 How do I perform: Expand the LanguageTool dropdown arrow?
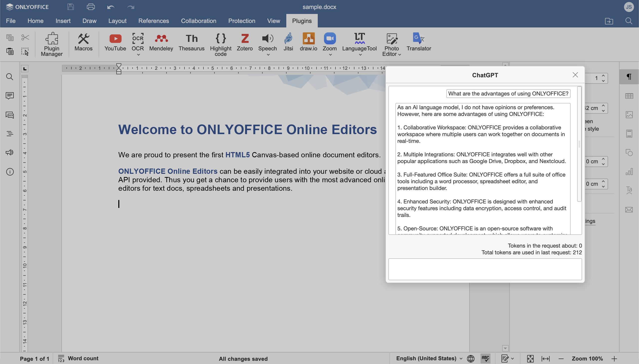pos(360,55)
